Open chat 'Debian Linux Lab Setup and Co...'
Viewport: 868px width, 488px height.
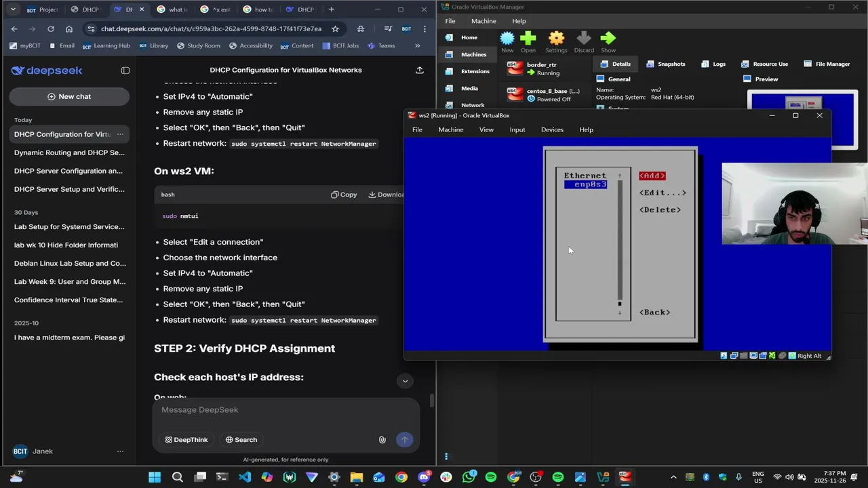pos(69,263)
